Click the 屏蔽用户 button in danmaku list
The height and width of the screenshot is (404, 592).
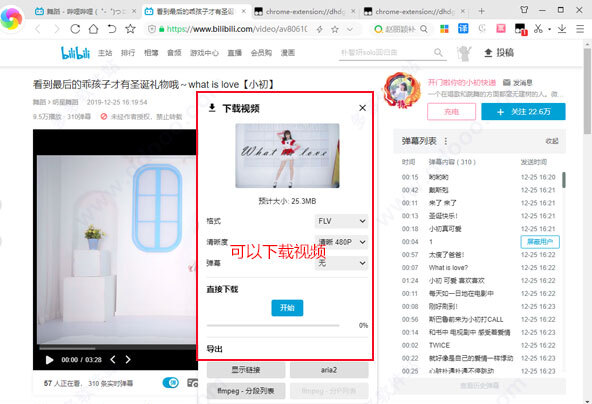[540, 242]
